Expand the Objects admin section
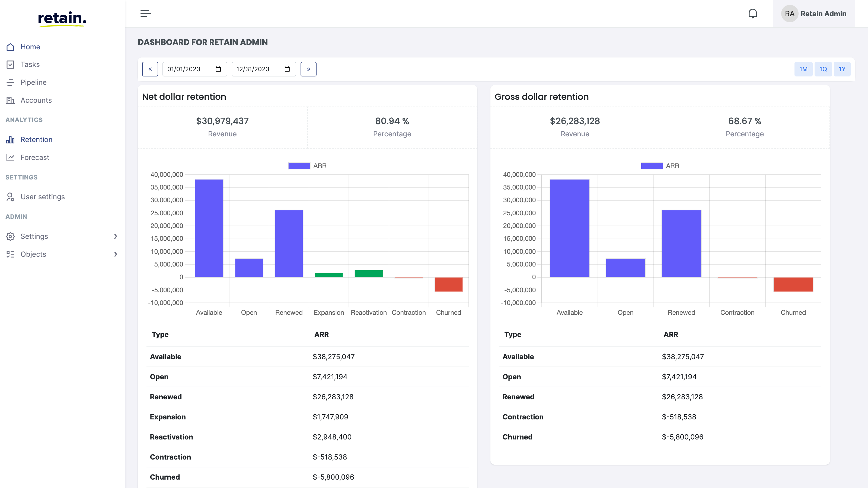 pos(33,254)
